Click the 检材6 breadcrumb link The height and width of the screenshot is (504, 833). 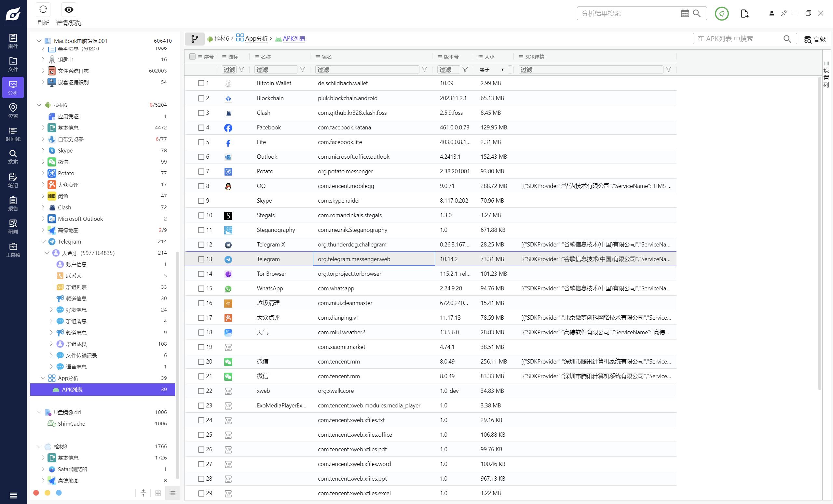tap(222, 38)
